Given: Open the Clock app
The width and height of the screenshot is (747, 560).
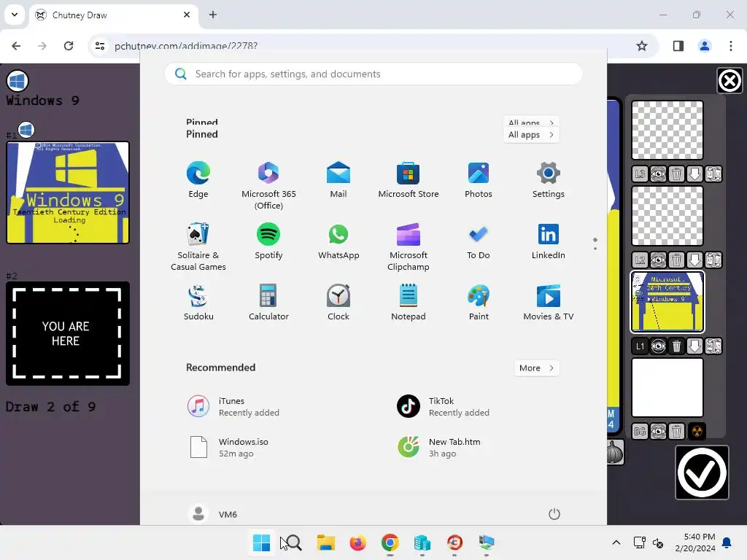Looking at the screenshot, I should [338, 303].
